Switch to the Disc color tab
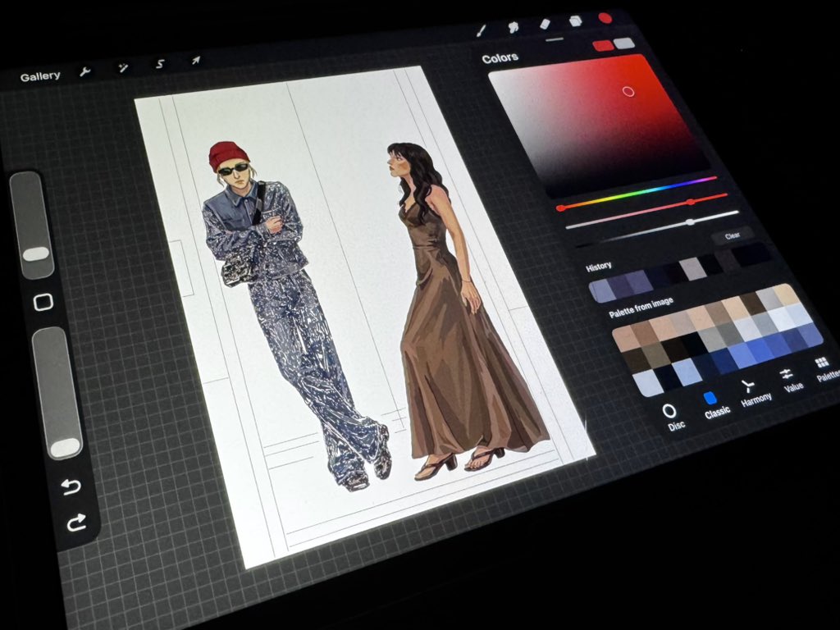Viewport: 840px width, 630px height. click(x=672, y=418)
